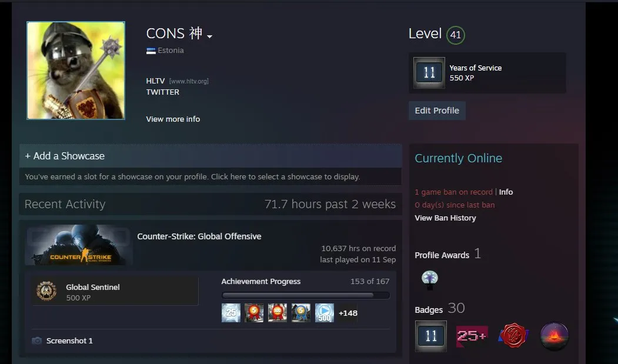Image resolution: width=618 pixels, height=364 pixels.
Task: Open the TWITTER link
Action: click(x=163, y=92)
